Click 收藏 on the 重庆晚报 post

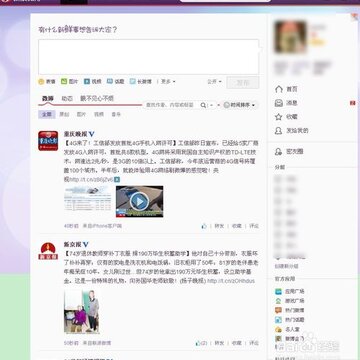coord(237,226)
